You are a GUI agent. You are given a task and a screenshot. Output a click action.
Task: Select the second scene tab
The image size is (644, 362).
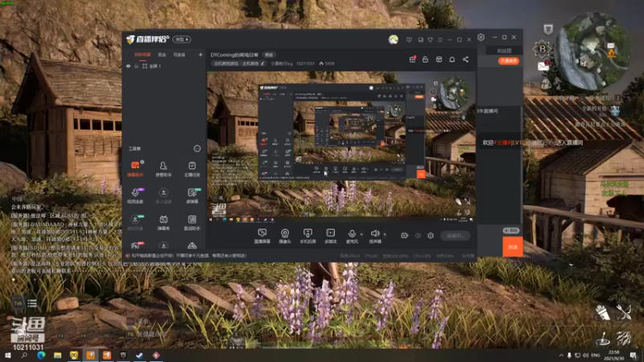click(162, 55)
